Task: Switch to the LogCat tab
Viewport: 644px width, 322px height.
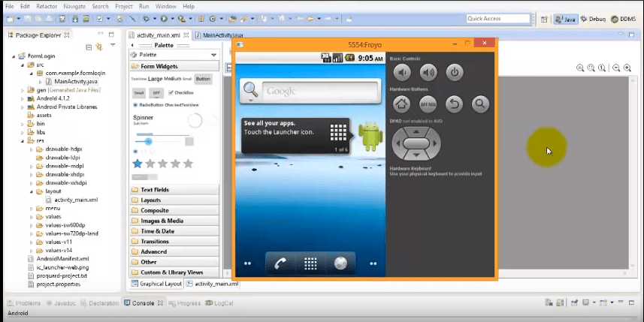Action: pyautogui.click(x=219, y=303)
